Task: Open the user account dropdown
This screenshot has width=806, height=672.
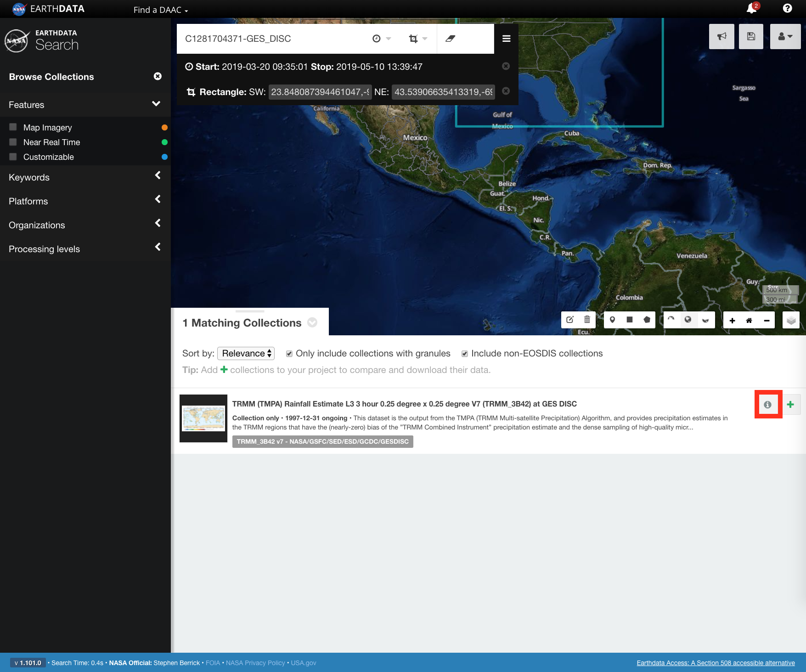Action: click(x=785, y=36)
